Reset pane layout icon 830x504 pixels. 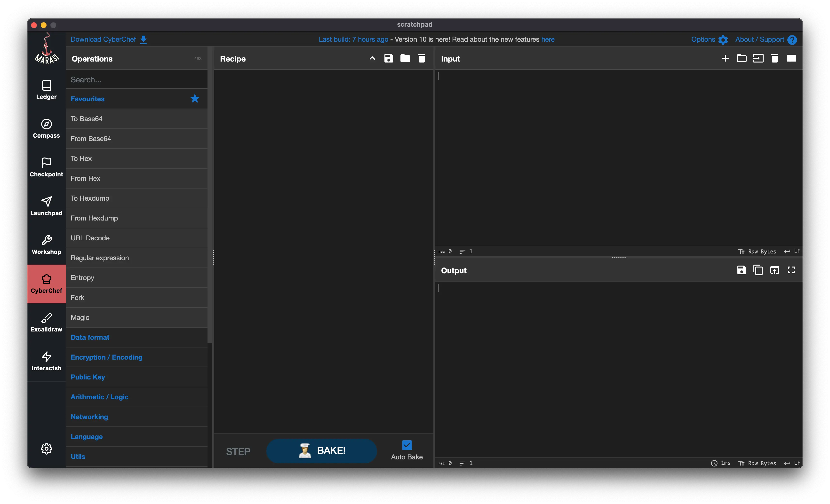pyautogui.click(x=791, y=58)
